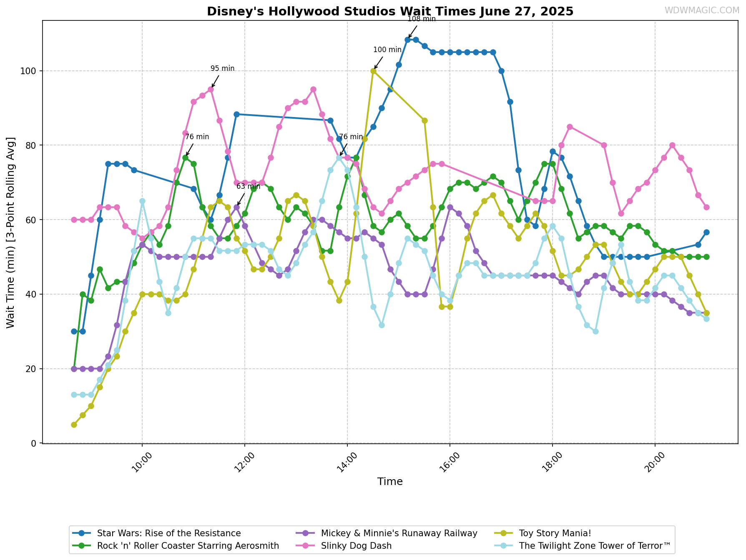Click the '63 min' annotation label
Viewport: 746px width, 560px height.
pyautogui.click(x=248, y=186)
